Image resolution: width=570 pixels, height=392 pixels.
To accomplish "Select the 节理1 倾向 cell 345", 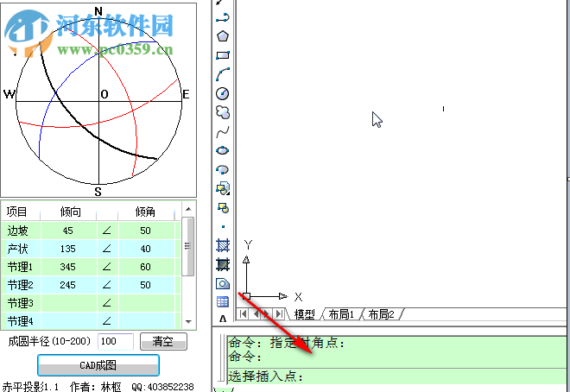I will (x=68, y=267).
